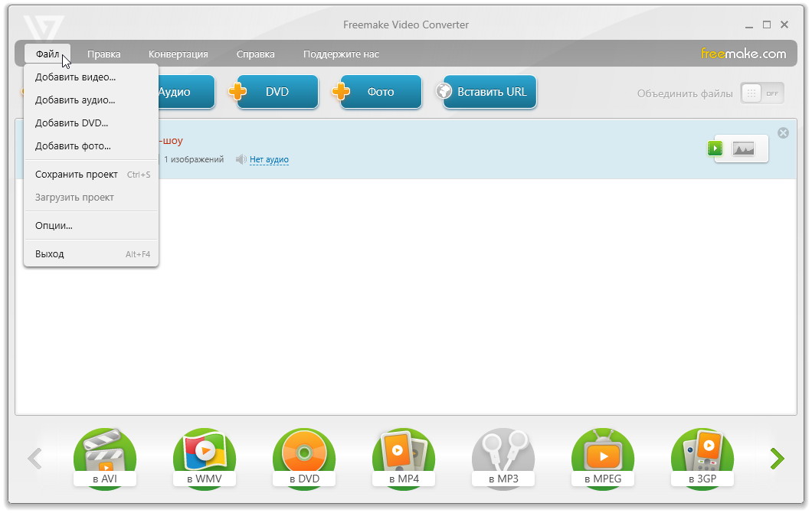812x513 pixels.
Task: Click the в MP3 earphones icon
Action: [503, 458]
